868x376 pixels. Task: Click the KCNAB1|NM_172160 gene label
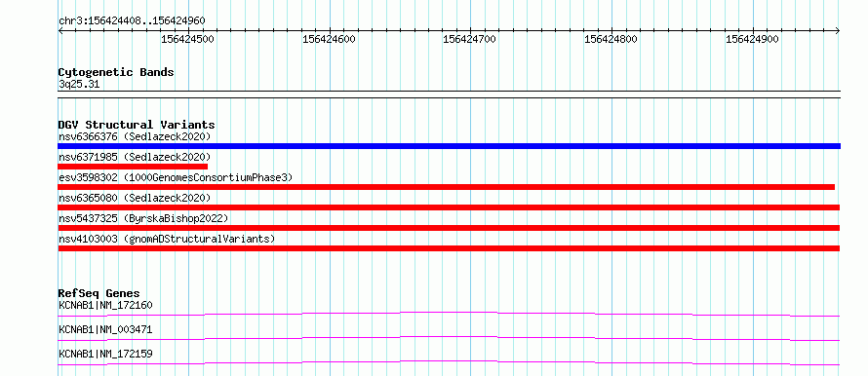click(x=105, y=305)
